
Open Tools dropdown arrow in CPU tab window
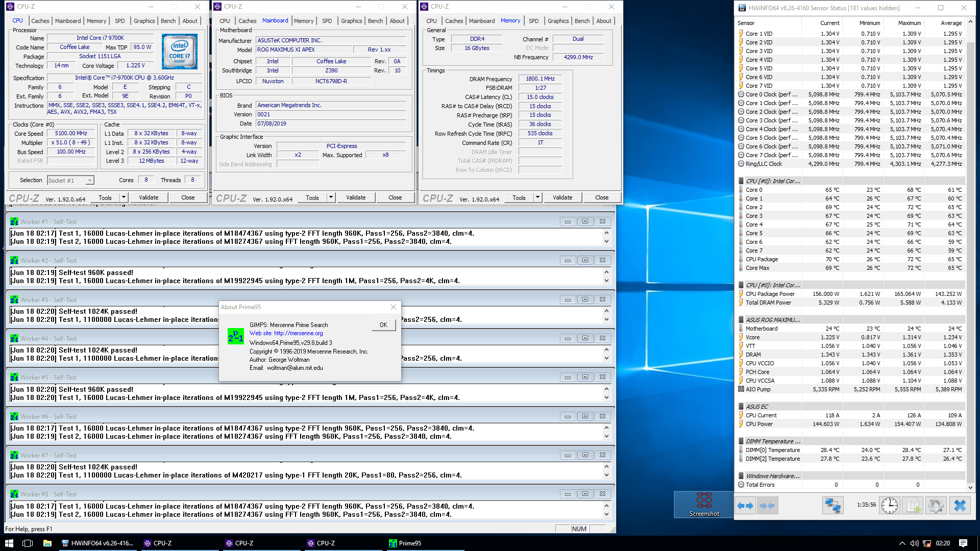pyautogui.click(x=124, y=197)
